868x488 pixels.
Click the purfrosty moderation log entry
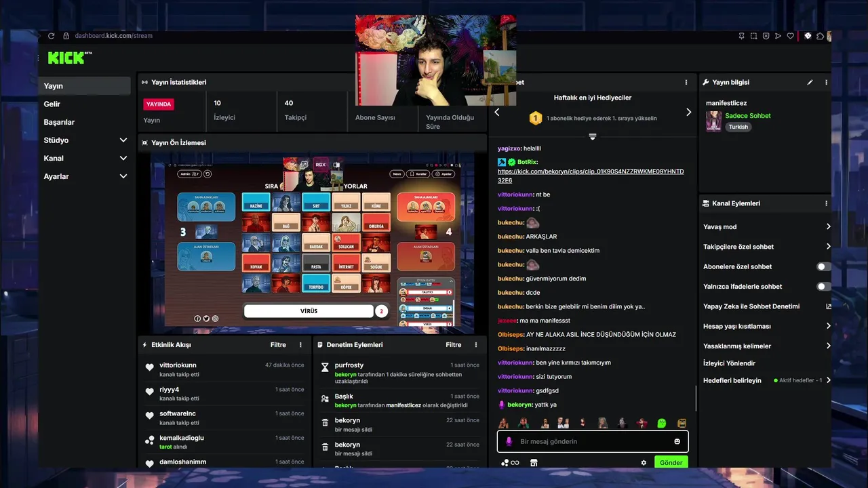pyautogui.click(x=400, y=373)
